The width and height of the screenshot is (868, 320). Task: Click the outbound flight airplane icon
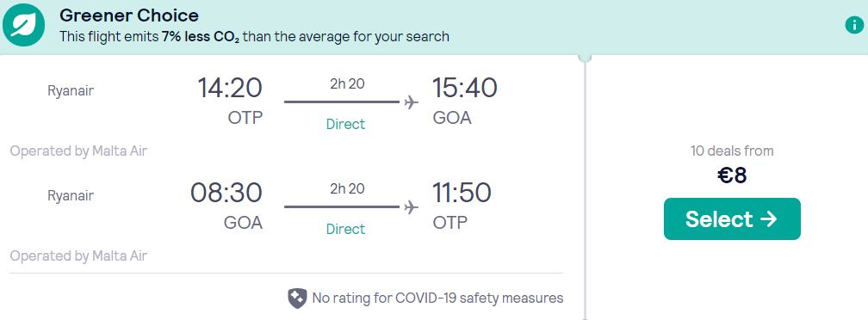411,102
